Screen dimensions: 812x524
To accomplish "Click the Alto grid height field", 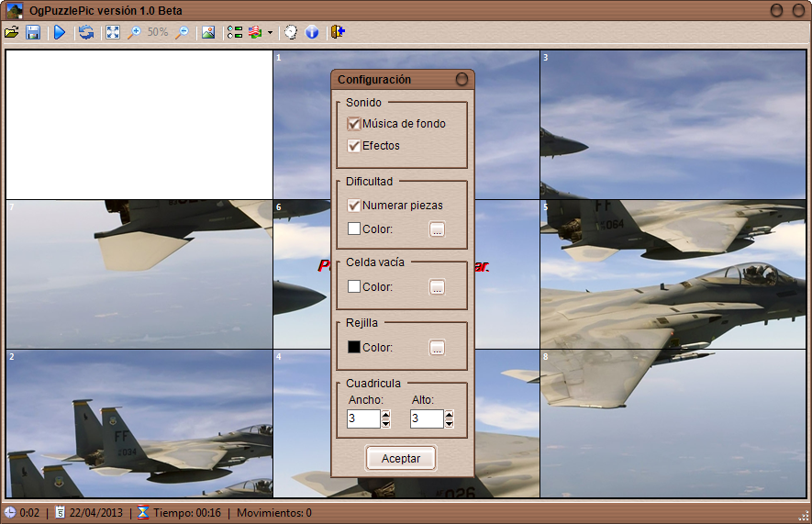I will [427, 418].
